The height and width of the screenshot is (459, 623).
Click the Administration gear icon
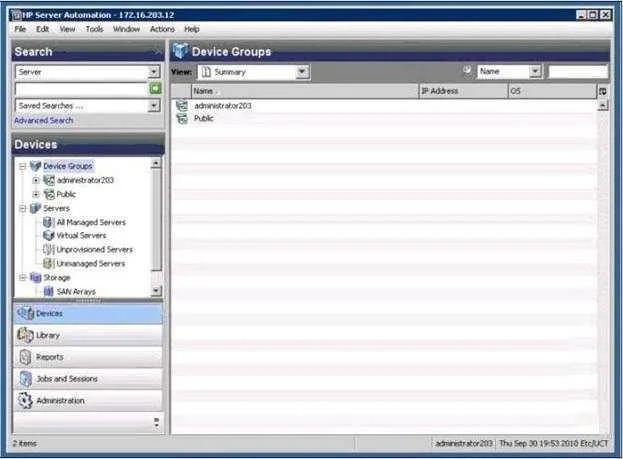[25, 401]
